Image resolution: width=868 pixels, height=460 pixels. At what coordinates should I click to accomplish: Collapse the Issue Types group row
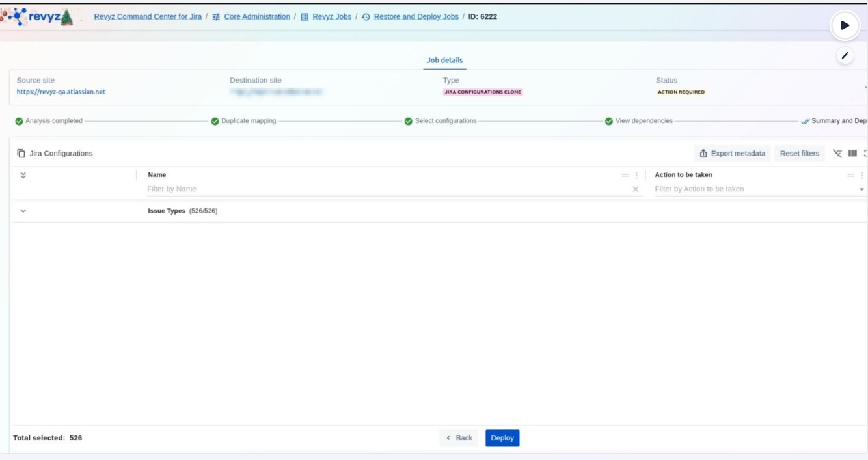pyautogui.click(x=23, y=211)
